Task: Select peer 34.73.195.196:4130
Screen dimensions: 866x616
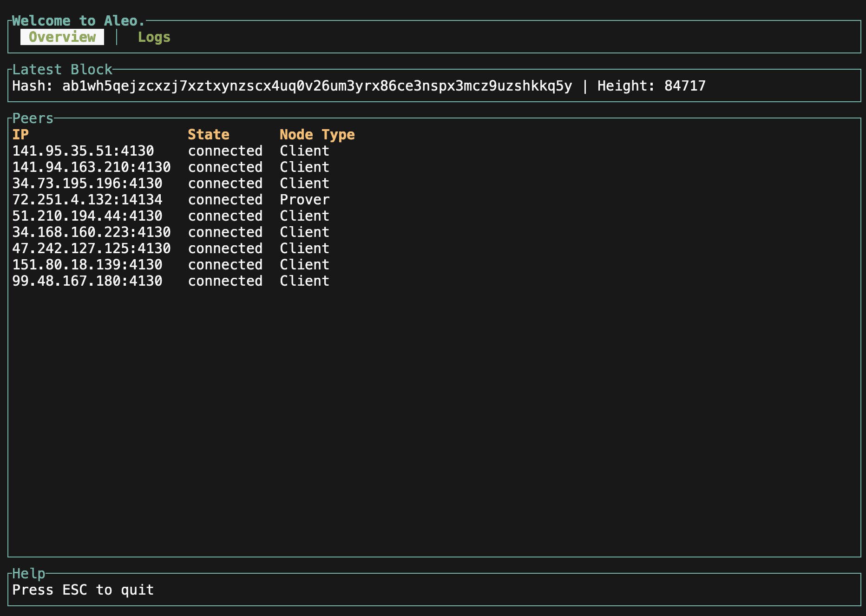Action: [87, 183]
